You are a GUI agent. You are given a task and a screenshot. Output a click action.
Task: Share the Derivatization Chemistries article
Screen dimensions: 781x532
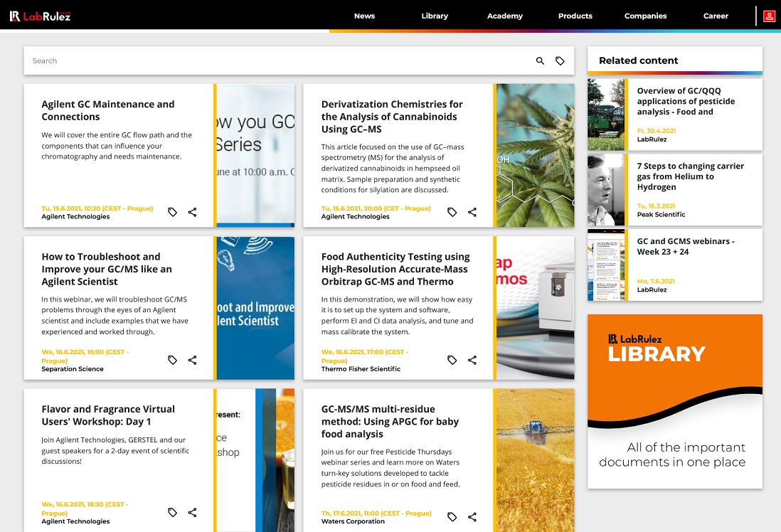472,212
